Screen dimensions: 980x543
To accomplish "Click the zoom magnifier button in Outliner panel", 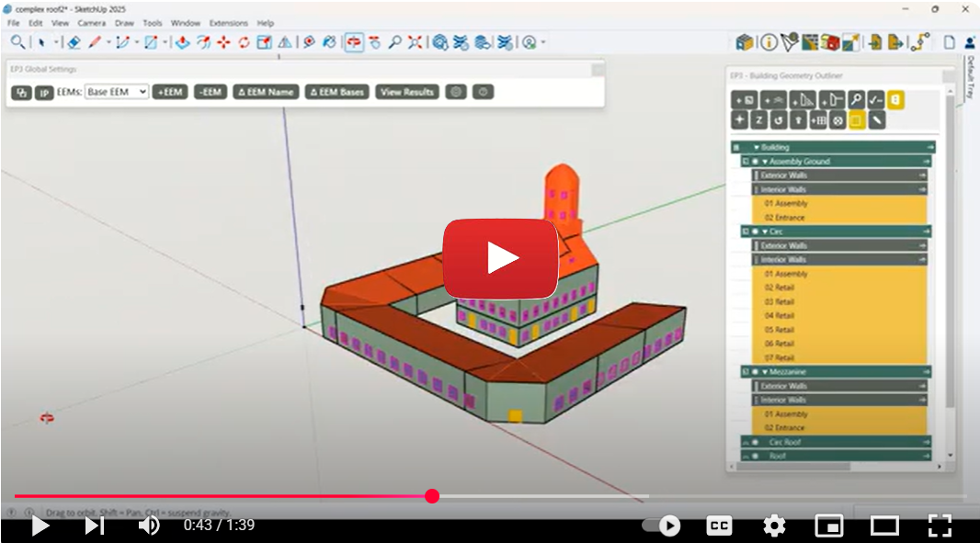I will pyautogui.click(x=856, y=100).
